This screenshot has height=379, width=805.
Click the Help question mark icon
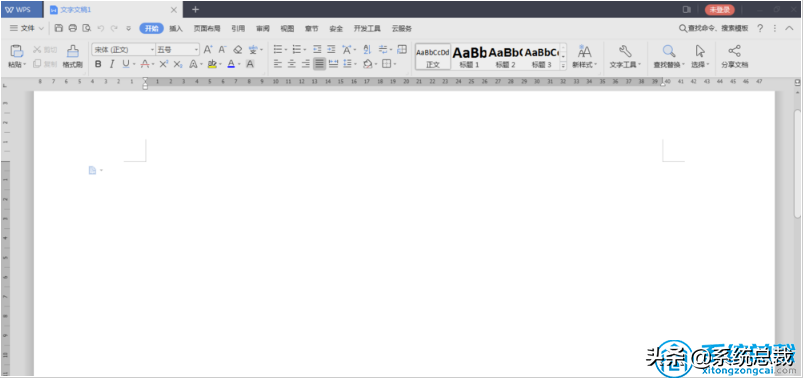[x=760, y=28]
